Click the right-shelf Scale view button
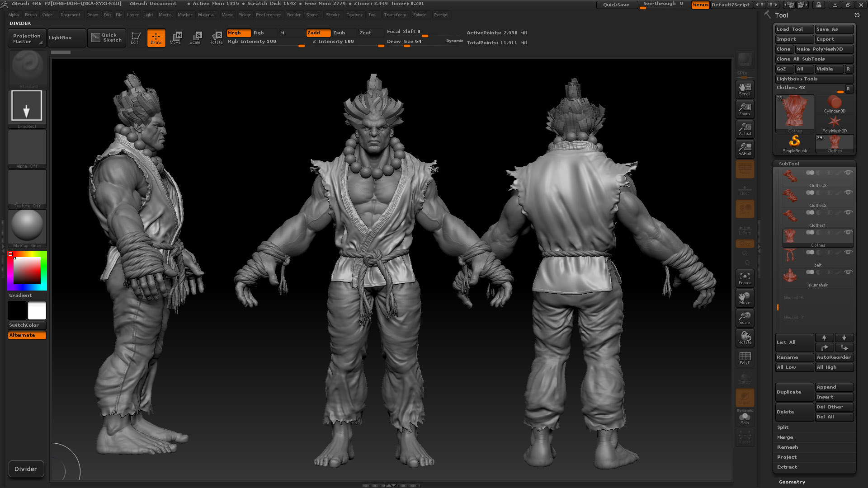 pyautogui.click(x=745, y=318)
